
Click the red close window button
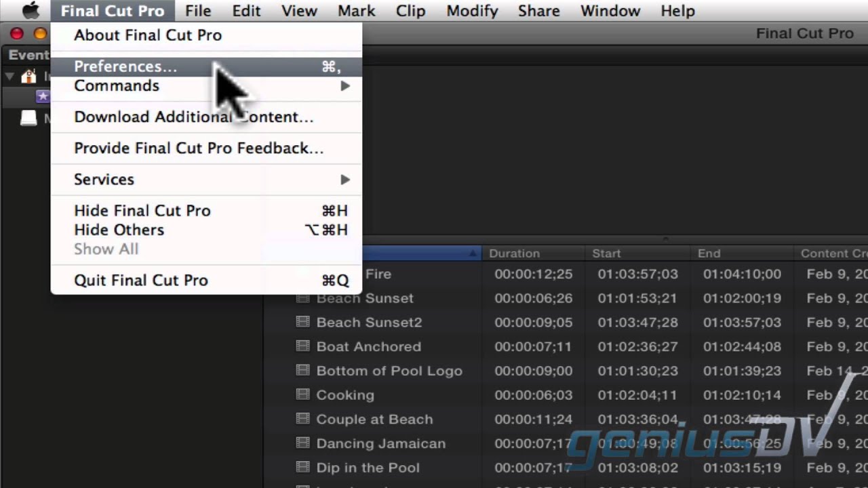pos(17,33)
